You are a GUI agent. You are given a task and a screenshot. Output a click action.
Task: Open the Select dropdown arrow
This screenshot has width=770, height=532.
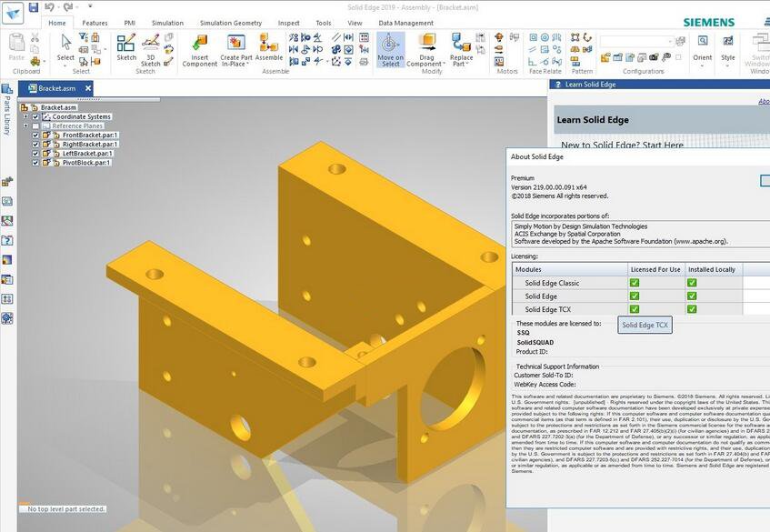65,65
